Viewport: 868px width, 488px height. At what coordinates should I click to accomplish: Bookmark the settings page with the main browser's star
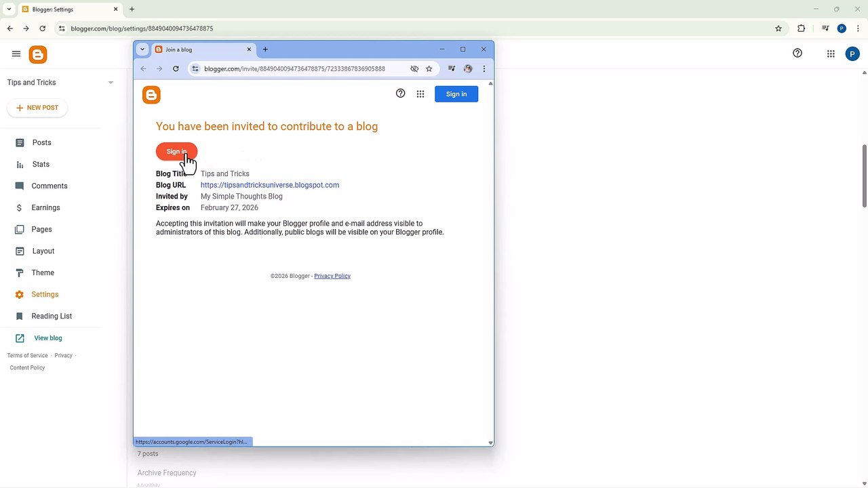pos(778,28)
